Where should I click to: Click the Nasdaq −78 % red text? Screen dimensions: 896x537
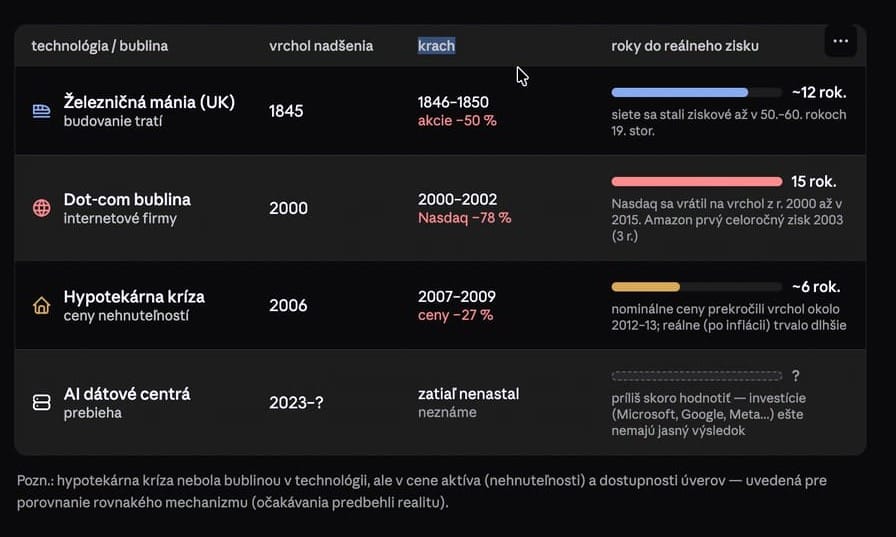[465, 218]
